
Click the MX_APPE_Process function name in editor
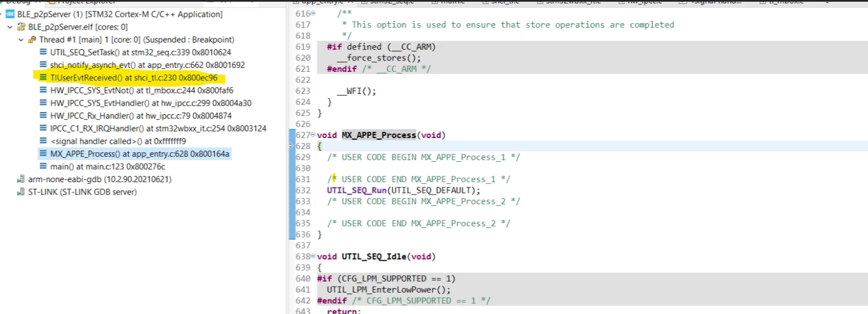click(x=379, y=135)
